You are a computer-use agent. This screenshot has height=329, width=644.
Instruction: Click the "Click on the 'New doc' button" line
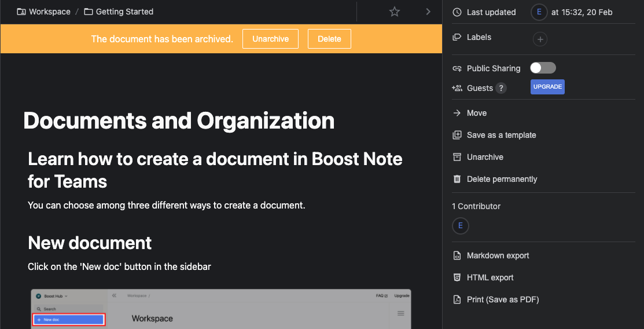click(x=120, y=266)
